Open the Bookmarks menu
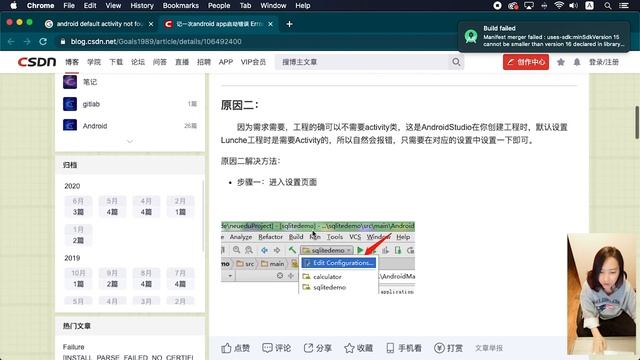The width and height of the screenshot is (640, 360). tap(180, 5)
